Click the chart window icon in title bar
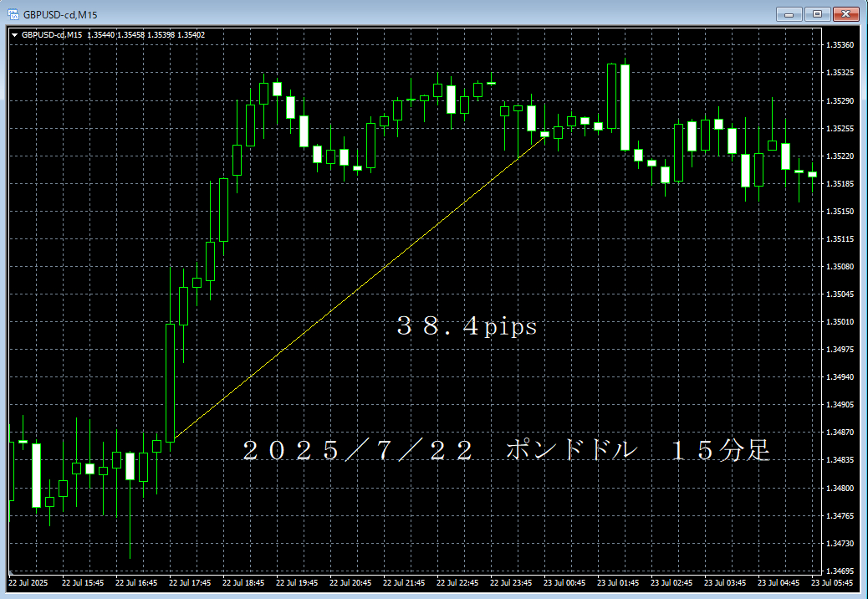Image resolution: width=868 pixels, height=599 pixels. point(13,15)
